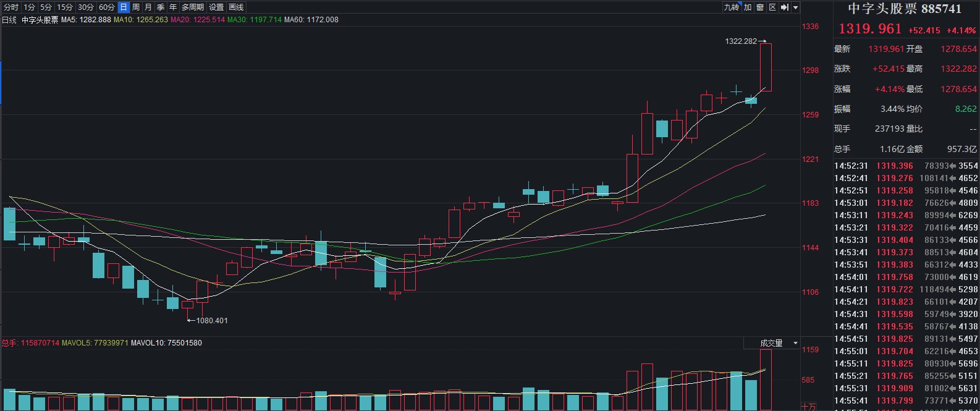
Task: Click the MA20 moving average label
Action: tap(198, 20)
